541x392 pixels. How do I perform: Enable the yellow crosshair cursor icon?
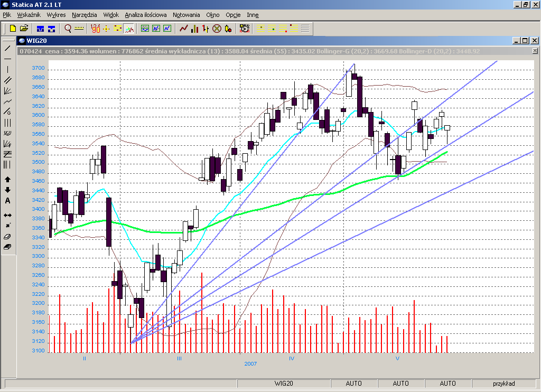coord(106,29)
